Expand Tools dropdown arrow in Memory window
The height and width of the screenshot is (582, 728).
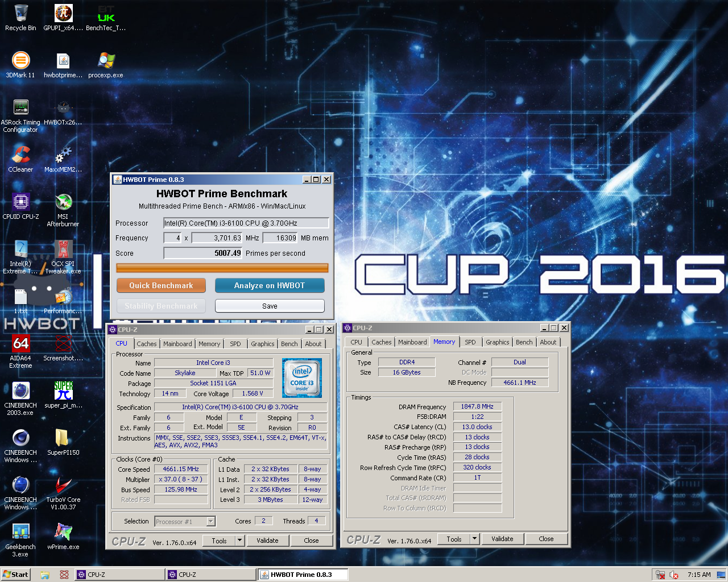pos(475,539)
